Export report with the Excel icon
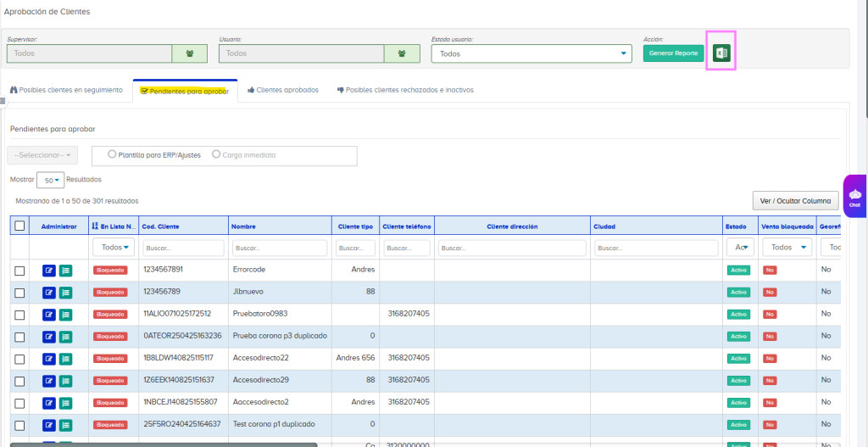Viewport: 868px width, 447px height. [721, 53]
